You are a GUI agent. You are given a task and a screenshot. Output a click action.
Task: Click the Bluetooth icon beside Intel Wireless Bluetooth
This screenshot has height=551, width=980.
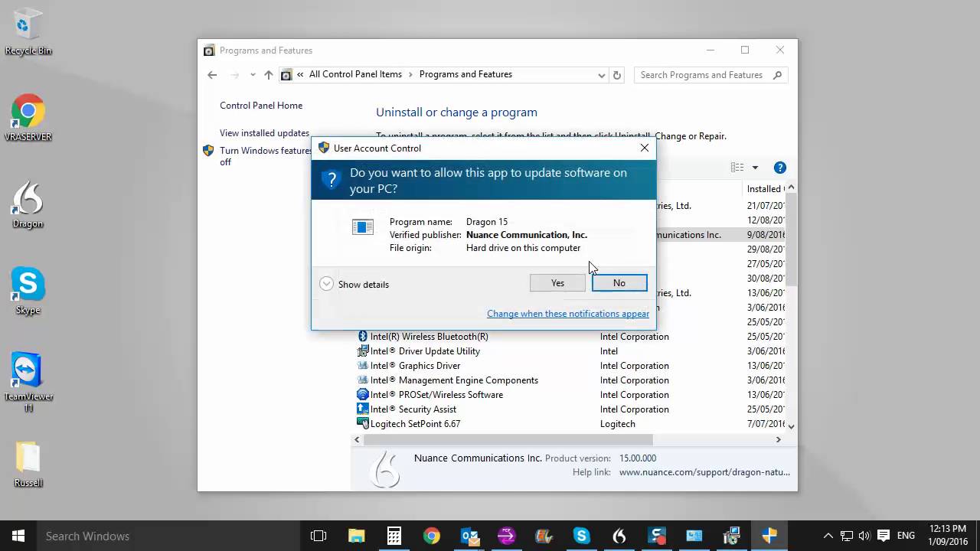pyautogui.click(x=363, y=337)
